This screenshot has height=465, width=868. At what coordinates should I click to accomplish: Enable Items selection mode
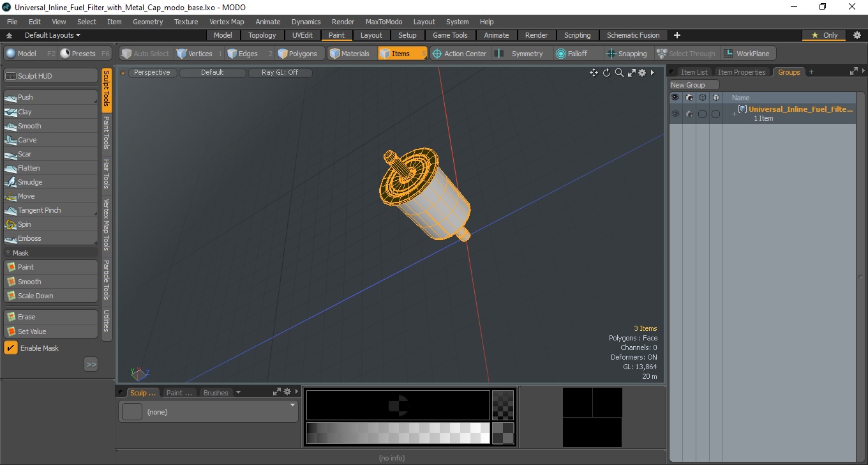point(401,54)
